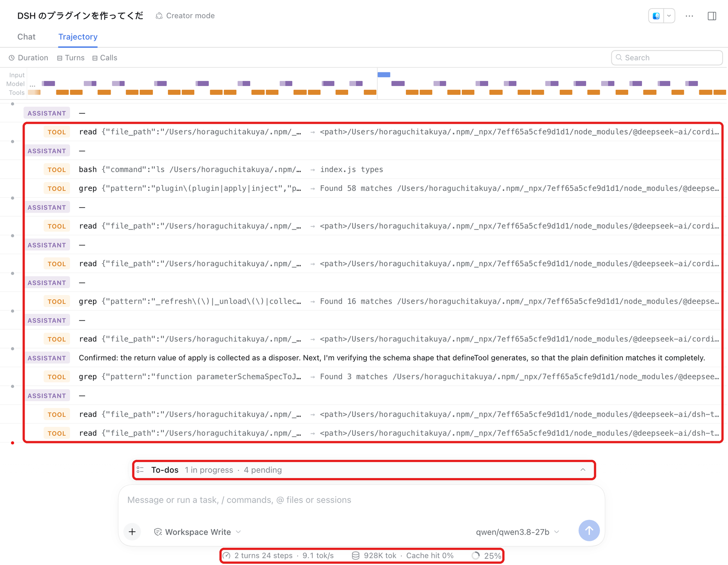Toggle the Duration view option
Screen dimensions: 728x565
28,58
